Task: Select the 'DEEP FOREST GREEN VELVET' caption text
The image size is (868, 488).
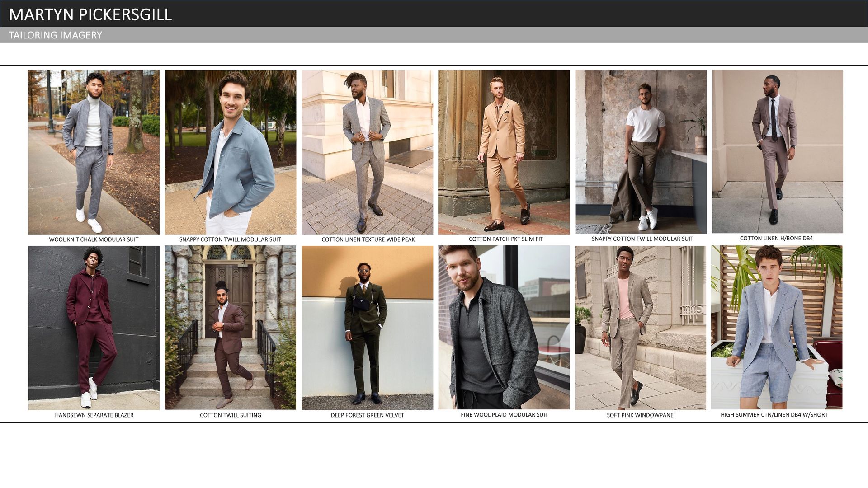Action: coord(367,415)
